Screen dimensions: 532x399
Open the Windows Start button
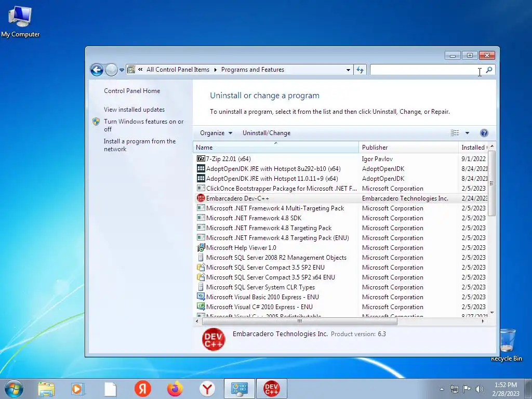(14, 389)
